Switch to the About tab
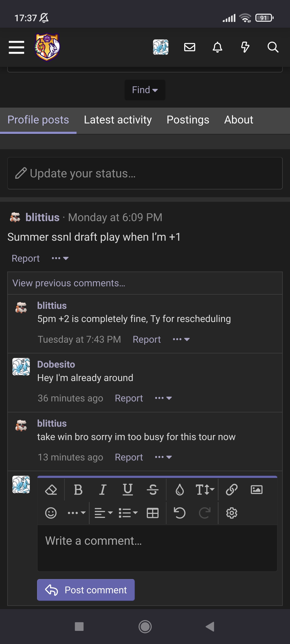This screenshot has width=290, height=644. coord(238,120)
